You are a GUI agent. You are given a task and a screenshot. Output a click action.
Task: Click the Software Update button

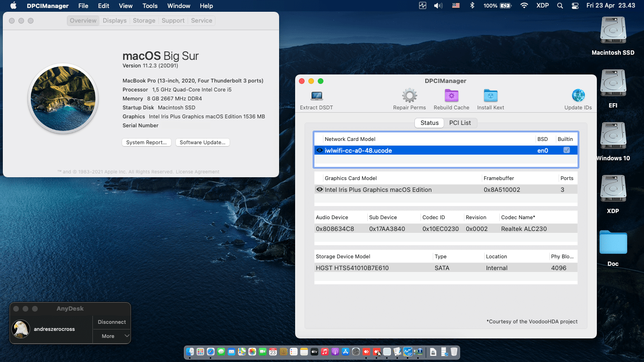pyautogui.click(x=202, y=142)
